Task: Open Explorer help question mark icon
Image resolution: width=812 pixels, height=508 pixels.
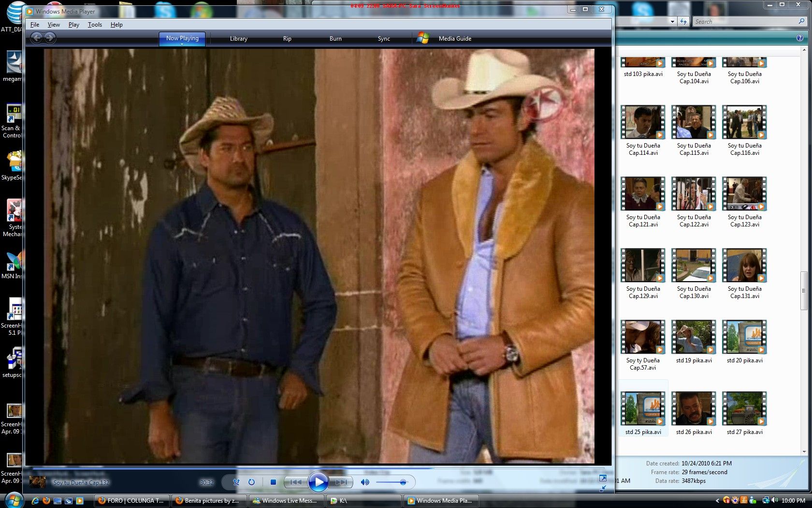Action: point(799,38)
